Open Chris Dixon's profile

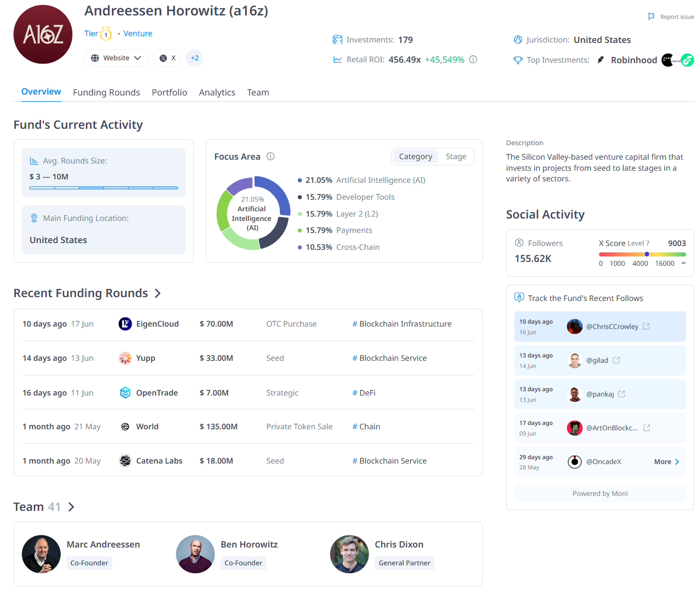[399, 544]
